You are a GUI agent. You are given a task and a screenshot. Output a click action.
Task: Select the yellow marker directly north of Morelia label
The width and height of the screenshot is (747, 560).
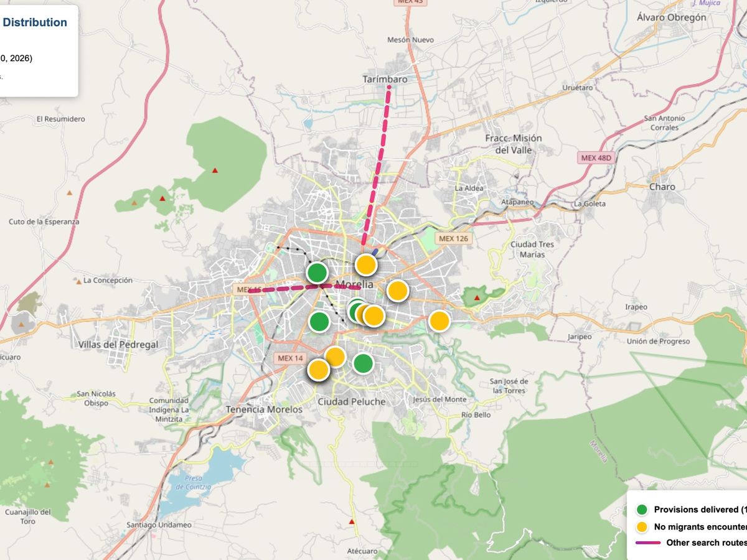pos(366,264)
